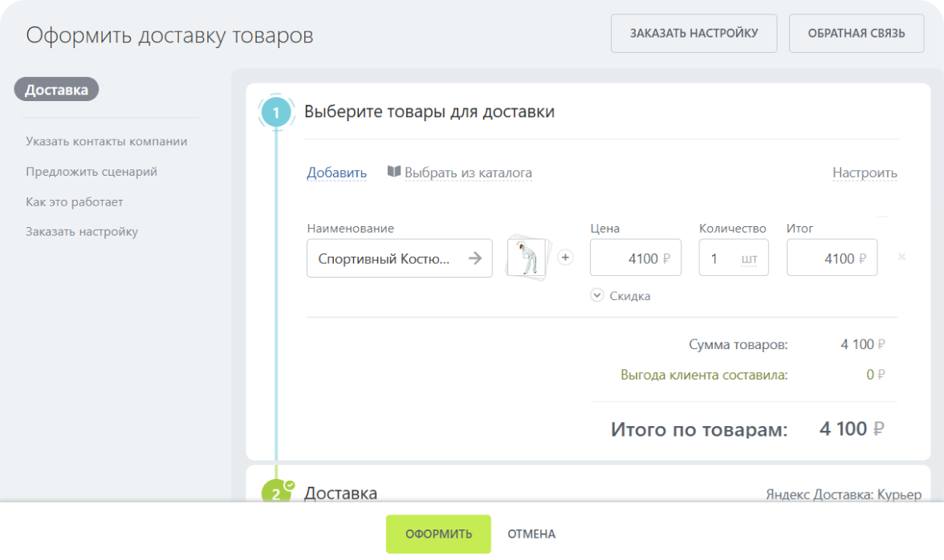Click the arrow icon in product name field
This screenshot has width=944, height=560.
point(475,258)
